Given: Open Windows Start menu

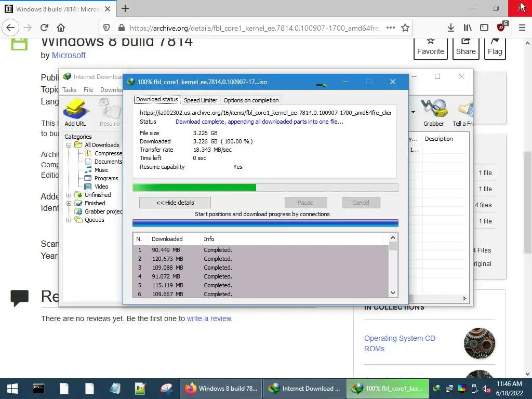Looking at the screenshot, I should point(12,389).
